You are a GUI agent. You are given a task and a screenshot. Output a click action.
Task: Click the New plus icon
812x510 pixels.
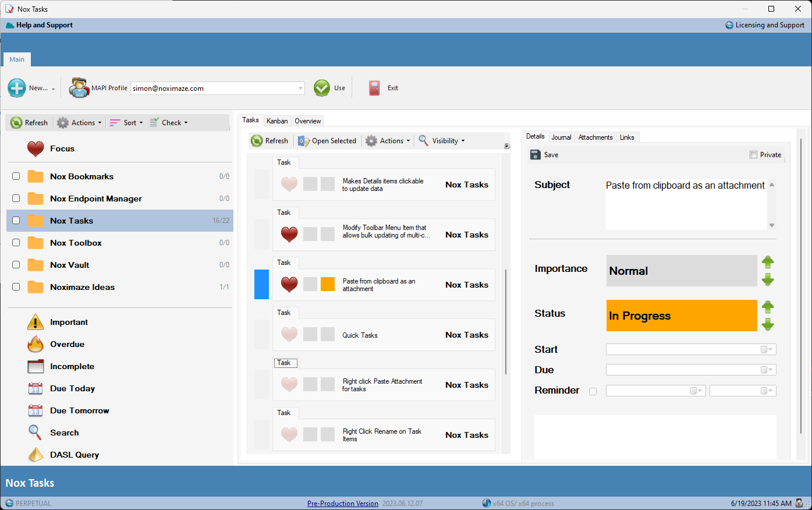point(17,88)
